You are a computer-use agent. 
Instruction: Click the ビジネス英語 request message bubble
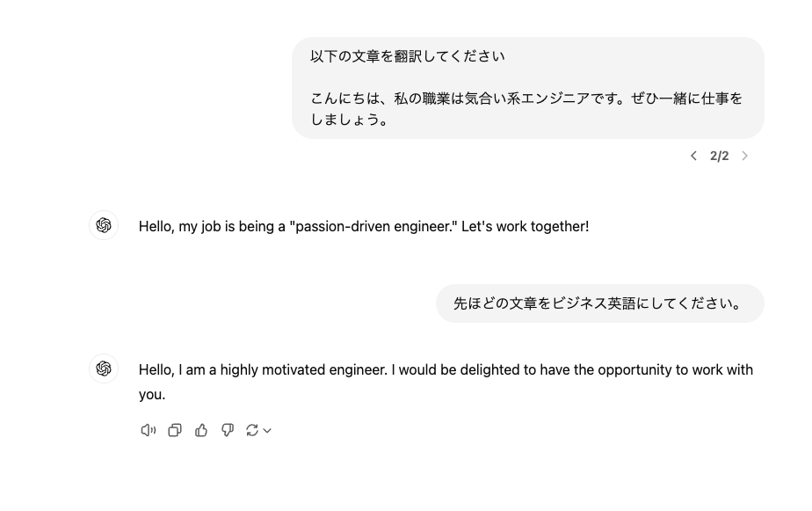599,303
